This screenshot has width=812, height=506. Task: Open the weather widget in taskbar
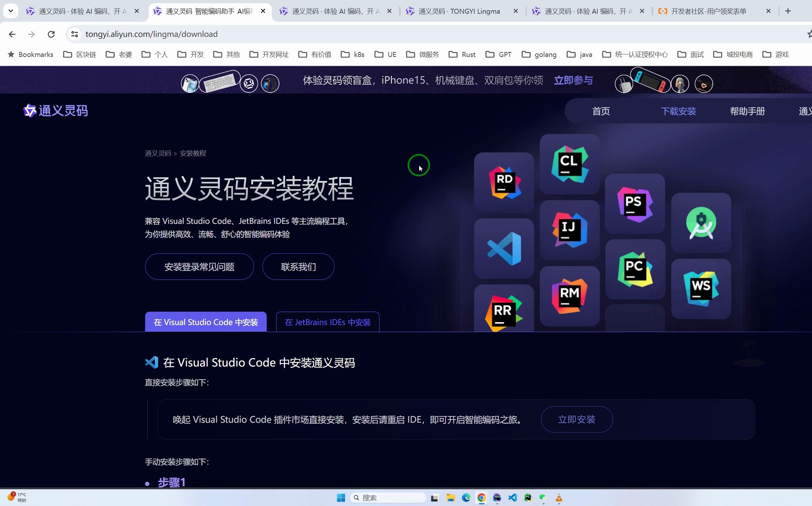17,497
